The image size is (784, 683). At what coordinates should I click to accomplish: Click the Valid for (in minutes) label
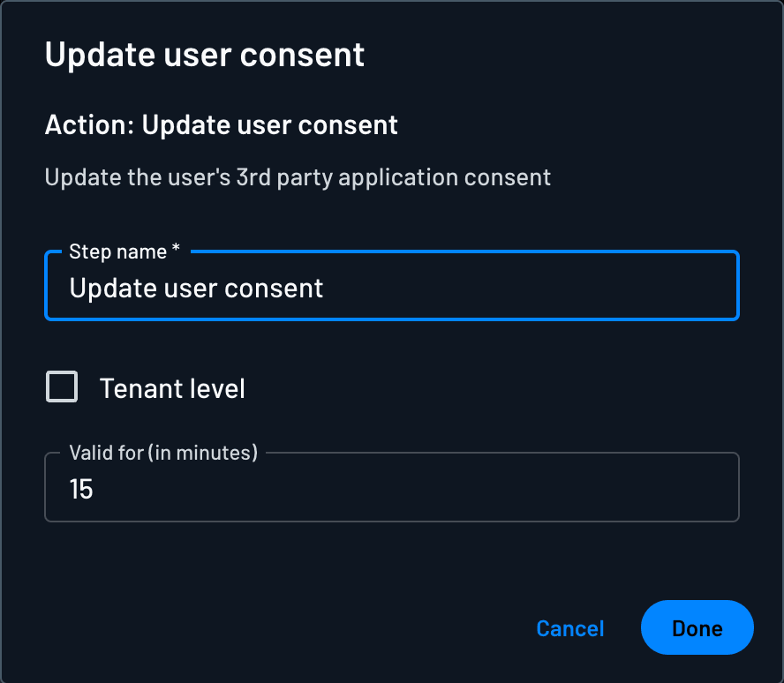coord(162,452)
